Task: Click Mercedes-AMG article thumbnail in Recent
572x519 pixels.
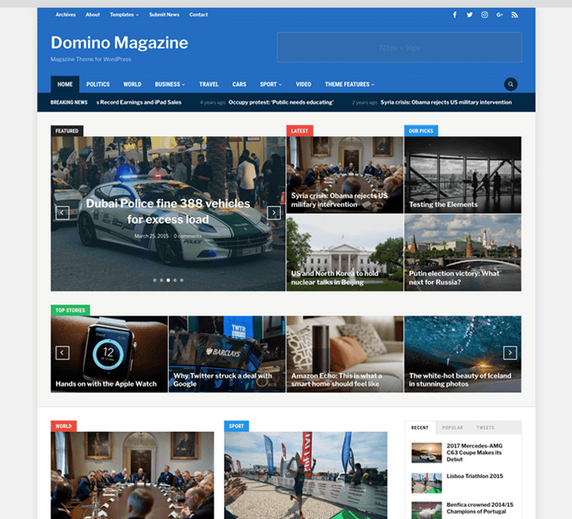Action: (426, 453)
